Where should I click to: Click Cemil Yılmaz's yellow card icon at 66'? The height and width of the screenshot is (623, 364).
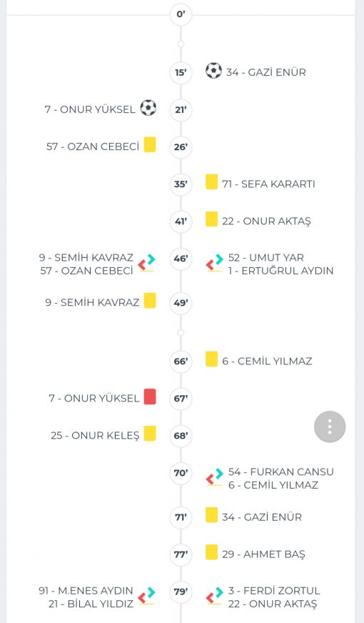click(x=211, y=359)
